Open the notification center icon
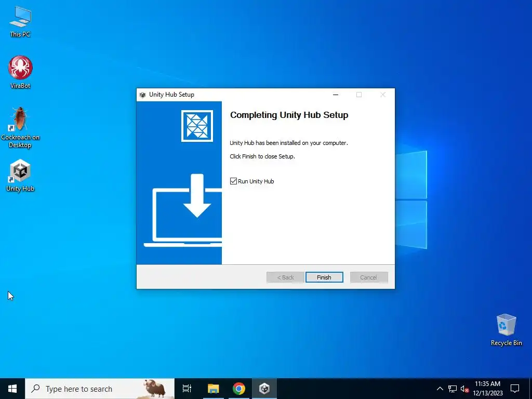The image size is (532, 399). click(515, 389)
